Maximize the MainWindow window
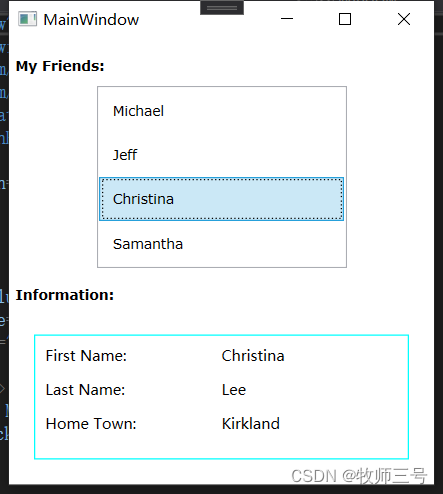The width and height of the screenshot is (443, 494). [345, 19]
